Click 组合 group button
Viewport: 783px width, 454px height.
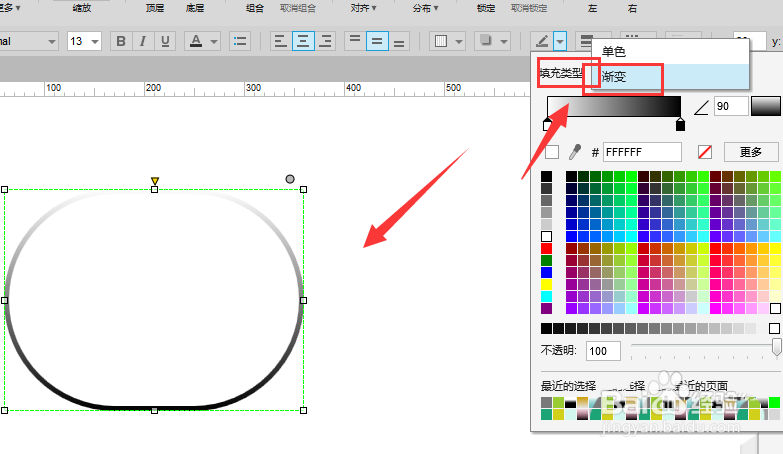(x=255, y=8)
